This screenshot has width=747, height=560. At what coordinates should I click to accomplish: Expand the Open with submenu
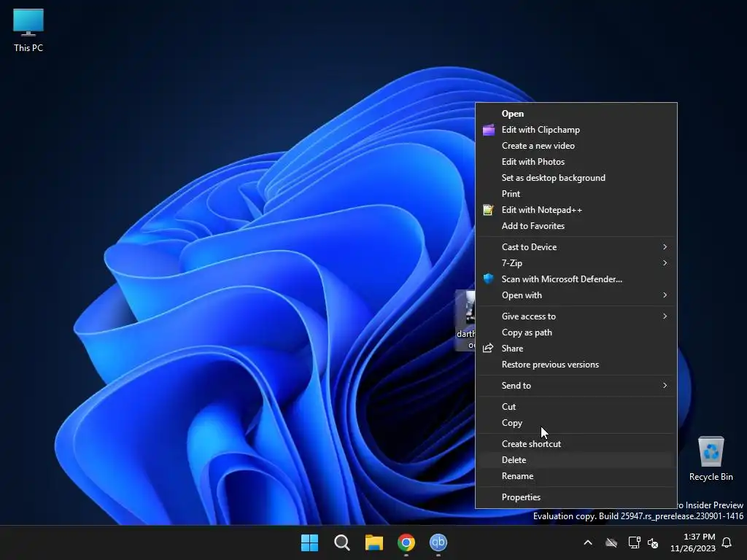click(576, 295)
